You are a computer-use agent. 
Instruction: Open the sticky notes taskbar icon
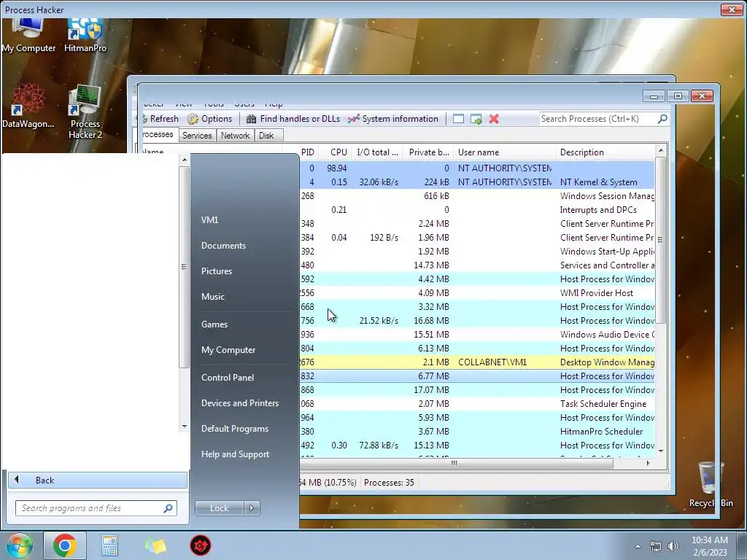tap(155, 545)
